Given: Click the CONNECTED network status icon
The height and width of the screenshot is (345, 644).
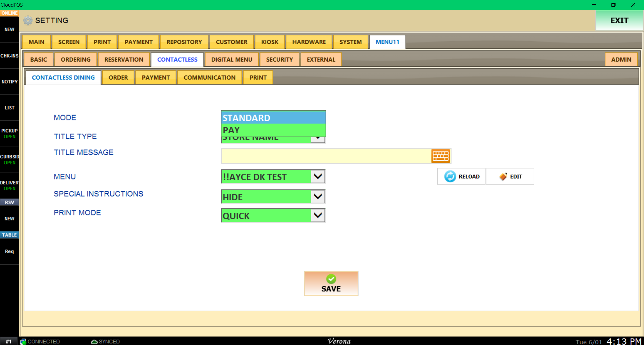Looking at the screenshot, I should 23,341.
